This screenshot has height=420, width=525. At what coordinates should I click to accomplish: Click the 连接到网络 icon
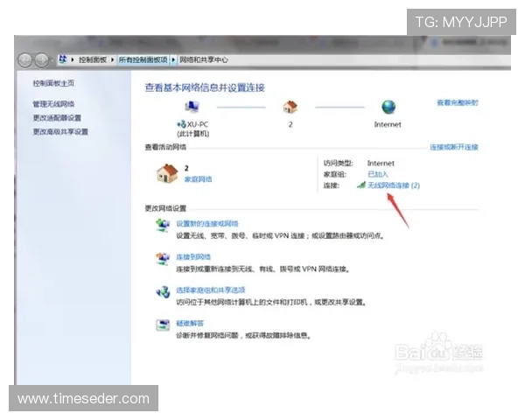163,259
